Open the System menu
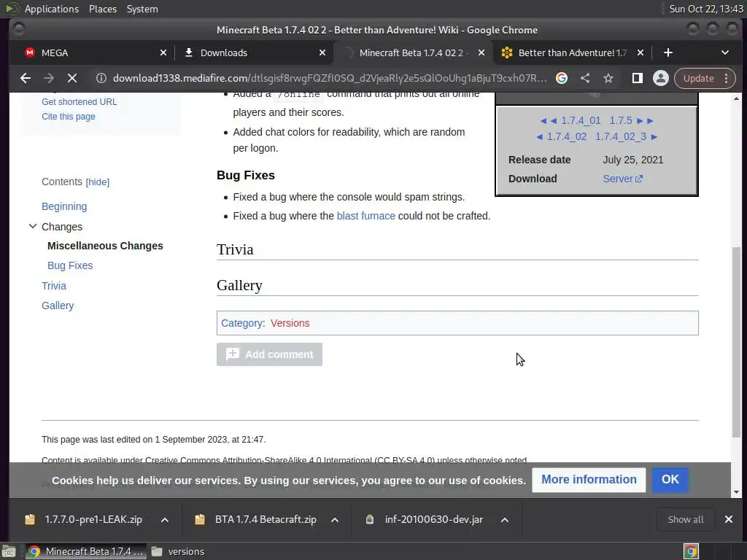747x560 pixels. coord(142,9)
